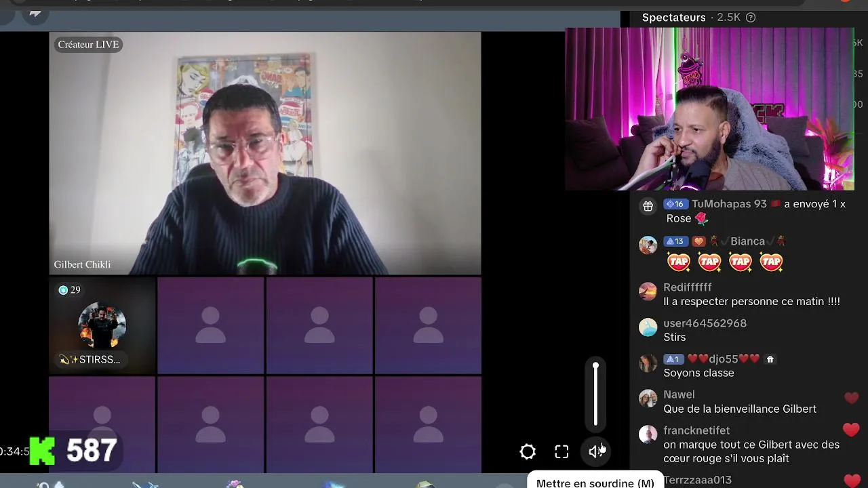This screenshot has height=488, width=868.
Task: Click djo55's chat avatar
Action: [x=648, y=363]
